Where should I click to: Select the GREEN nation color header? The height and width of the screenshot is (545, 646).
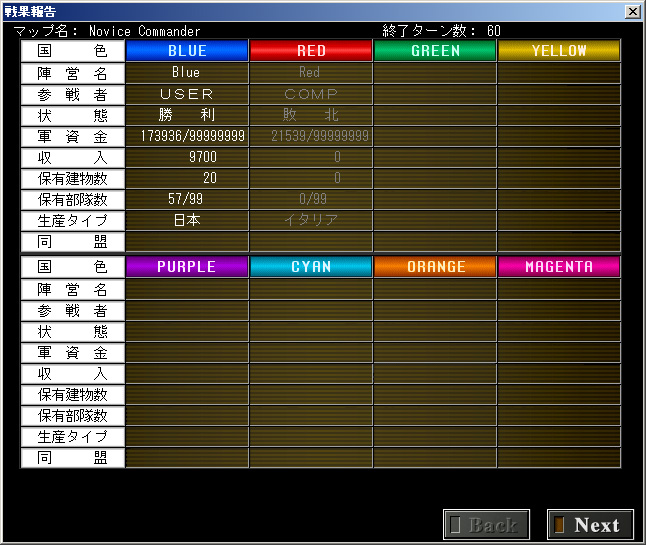(435, 51)
